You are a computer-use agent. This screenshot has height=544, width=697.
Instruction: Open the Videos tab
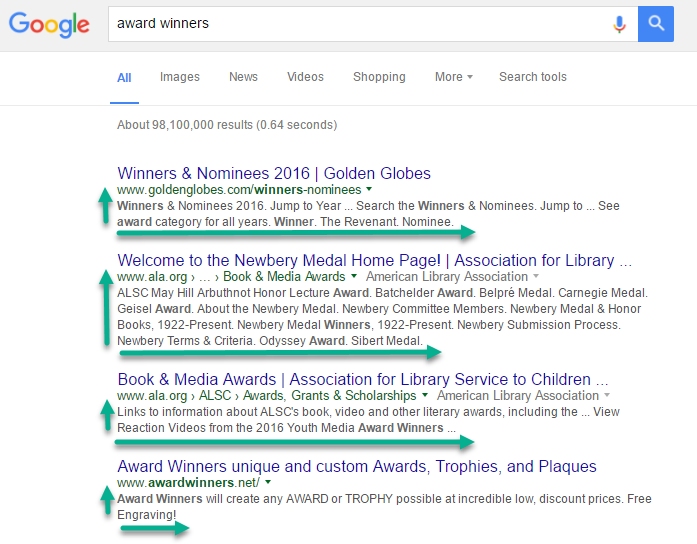coord(305,77)
